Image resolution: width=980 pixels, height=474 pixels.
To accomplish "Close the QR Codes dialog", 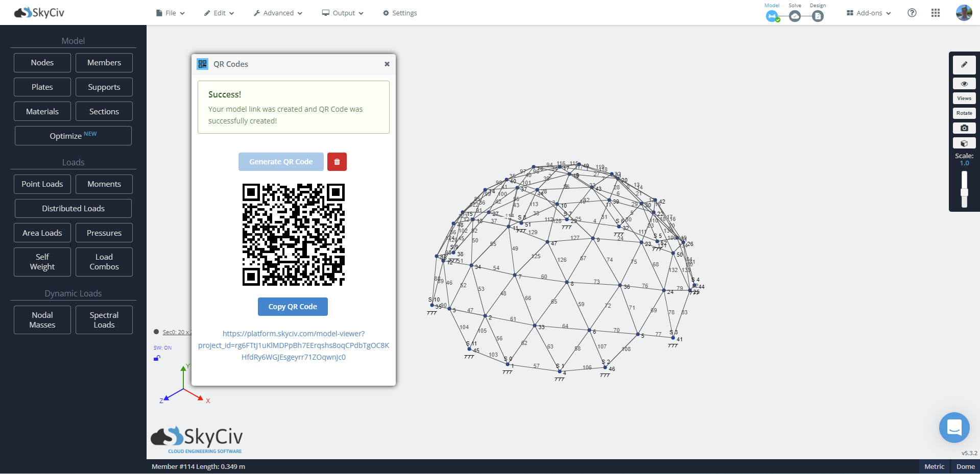I will 387,64.
